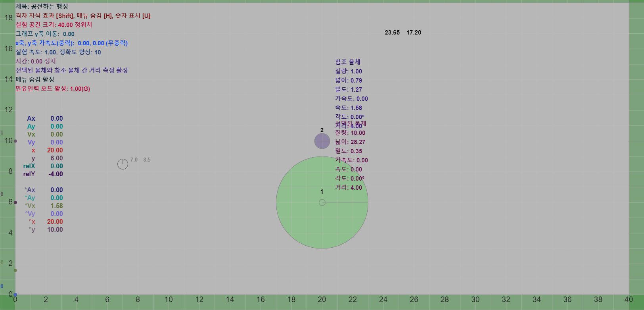This screenshot has width=644, height=310.
Task: Click the 7.0 8.5 label beside the dial
Action: coord(140,160)
